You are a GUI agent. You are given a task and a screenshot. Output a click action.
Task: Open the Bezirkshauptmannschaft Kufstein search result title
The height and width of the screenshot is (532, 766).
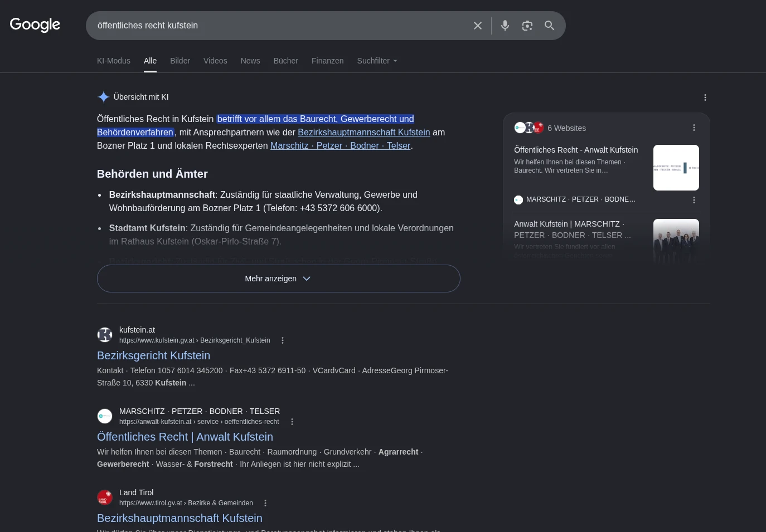180,518
